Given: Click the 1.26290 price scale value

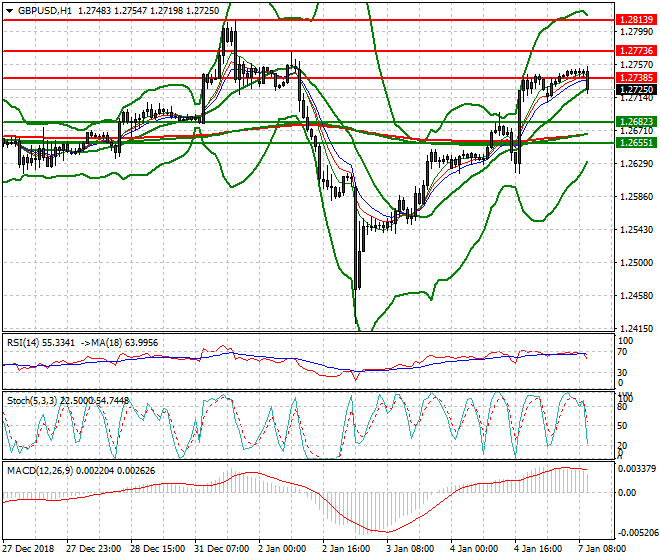Looking at the screenshot, I should coord(637,163).
